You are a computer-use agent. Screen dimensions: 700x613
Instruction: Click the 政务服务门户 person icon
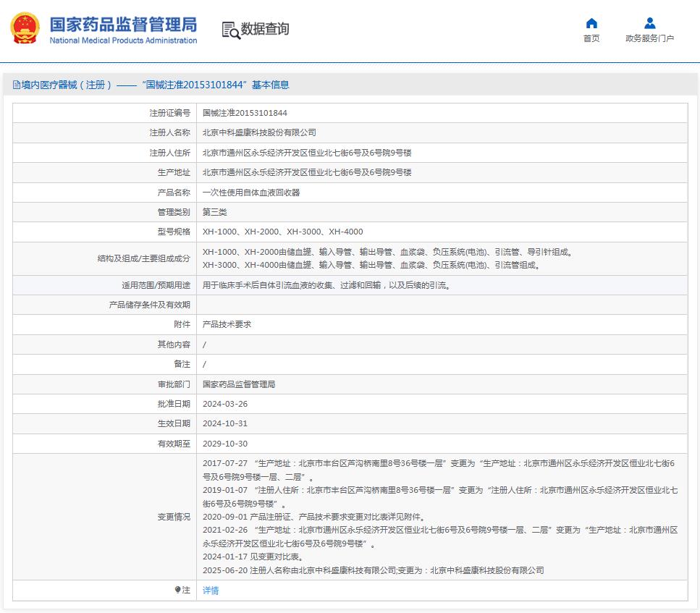click(x=648, y=24)
